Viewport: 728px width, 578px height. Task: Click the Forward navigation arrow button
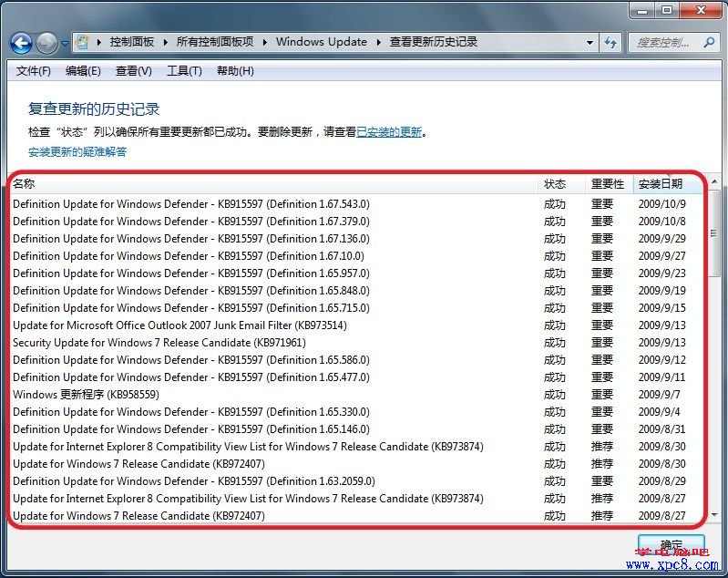pos(46,42)
